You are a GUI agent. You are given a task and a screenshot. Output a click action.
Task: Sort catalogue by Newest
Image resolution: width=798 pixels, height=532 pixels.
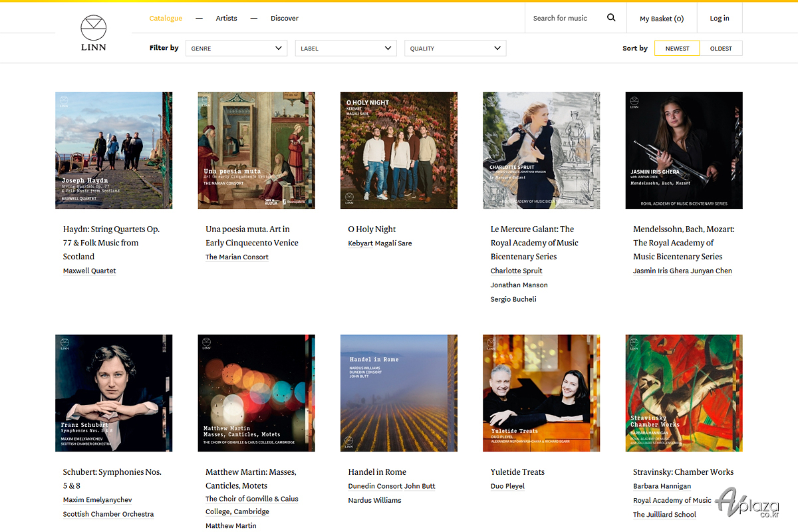[677, 49]
